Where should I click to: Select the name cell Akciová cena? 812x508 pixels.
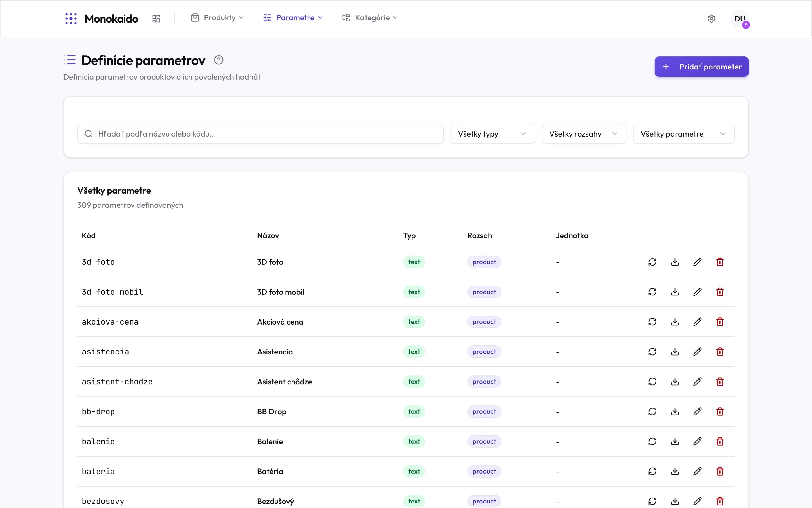click(x=280, y=322)
